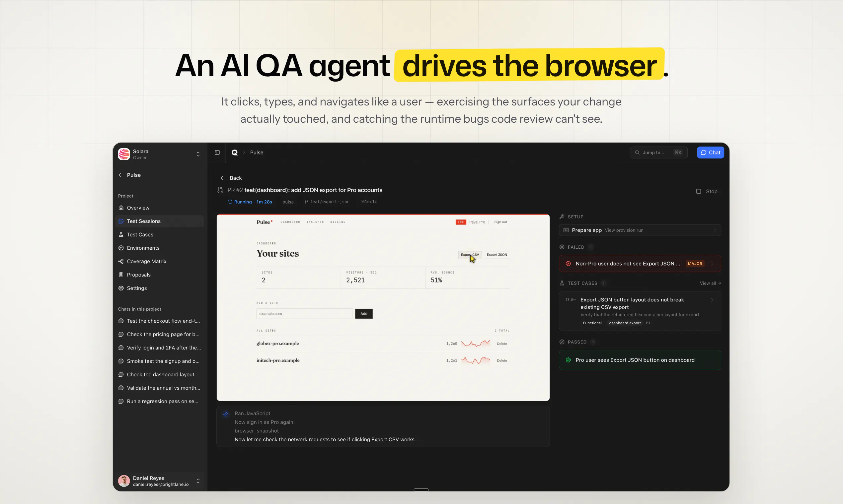Click Delete for initech-pro.example
This screenshot has width=843, height=504.
(502, 361)
